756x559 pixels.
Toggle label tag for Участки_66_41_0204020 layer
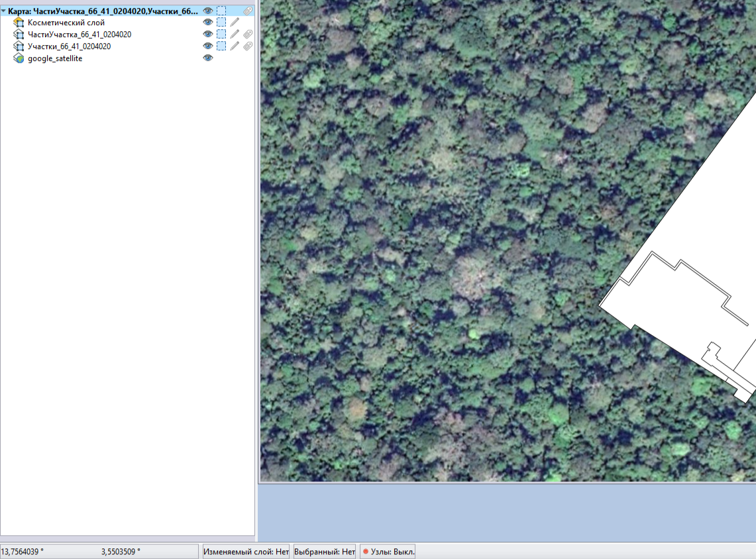pyautogui.click(x=248, y=46)
